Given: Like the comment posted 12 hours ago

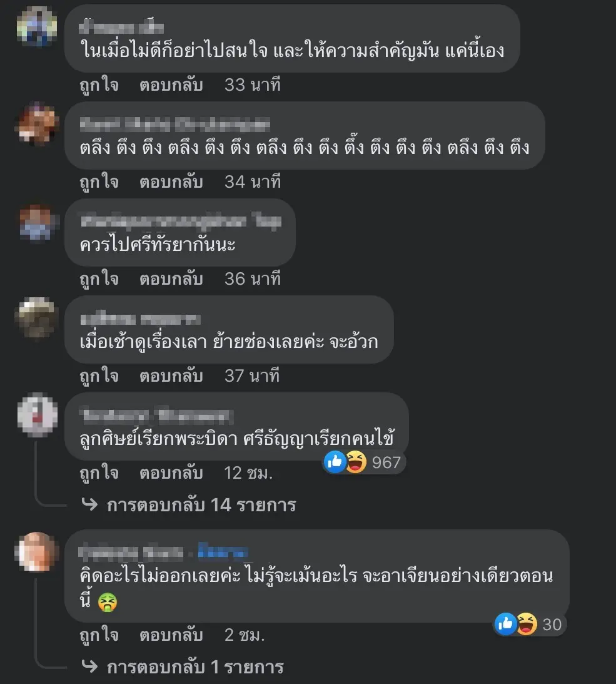Looking at the screenshot, I should pos(99,473).
